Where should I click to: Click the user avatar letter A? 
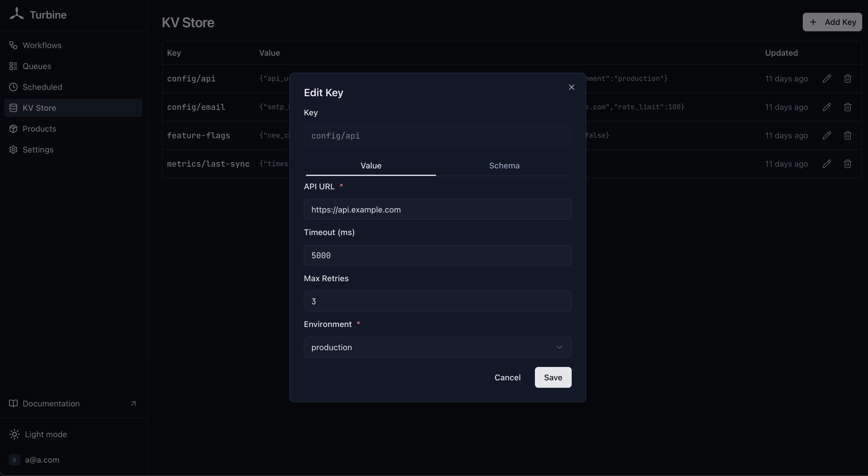tap(14, 460)
